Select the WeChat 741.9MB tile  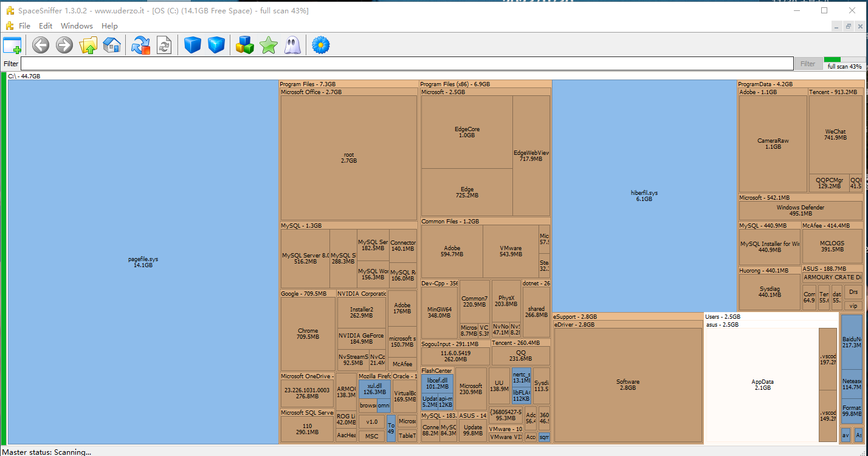coord(835,135)
